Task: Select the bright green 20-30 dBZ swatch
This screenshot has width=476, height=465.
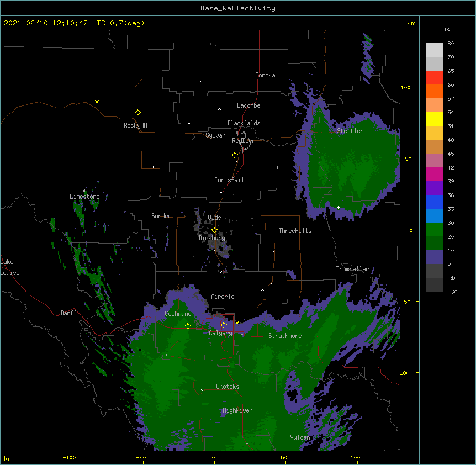Action: [x=434, y=230]
